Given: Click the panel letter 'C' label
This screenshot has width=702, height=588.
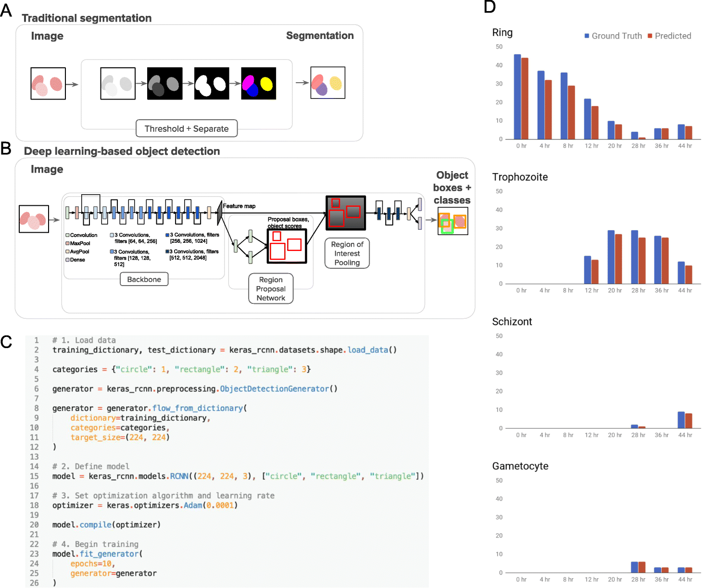Looking at the screenshot, I should pyautogui.click(x=6, y=342).
